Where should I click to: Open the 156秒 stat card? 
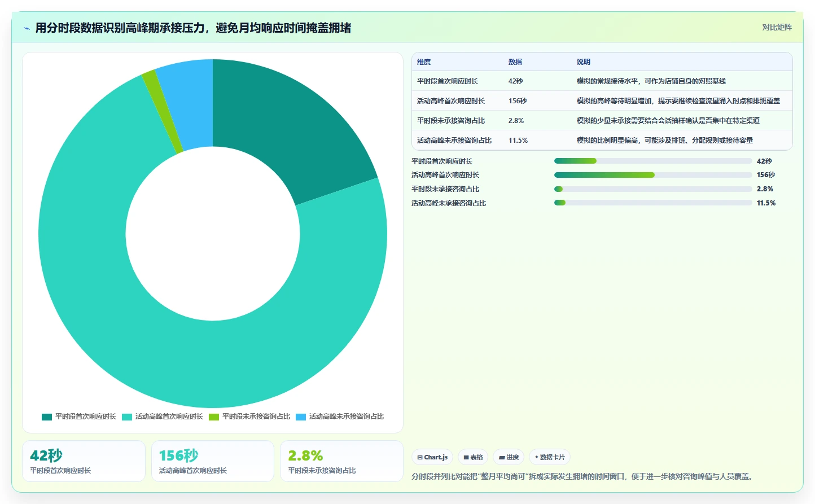213,461
